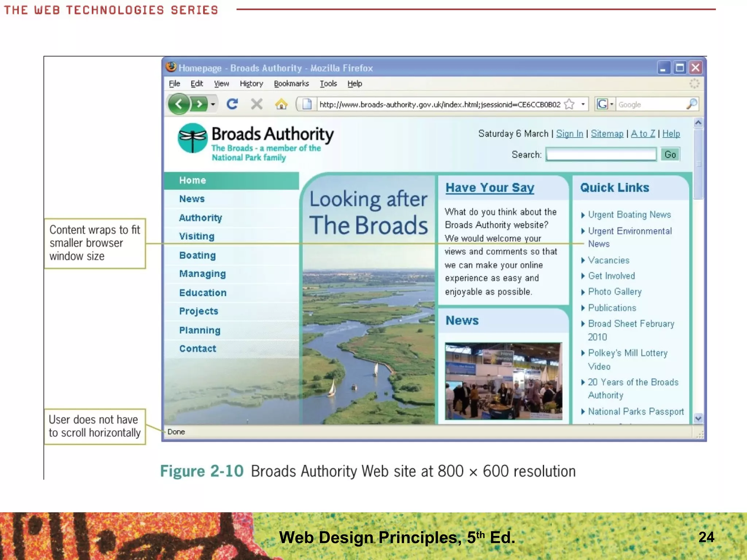
Task: Click the stop loading X icon
Action: [257, 104]
